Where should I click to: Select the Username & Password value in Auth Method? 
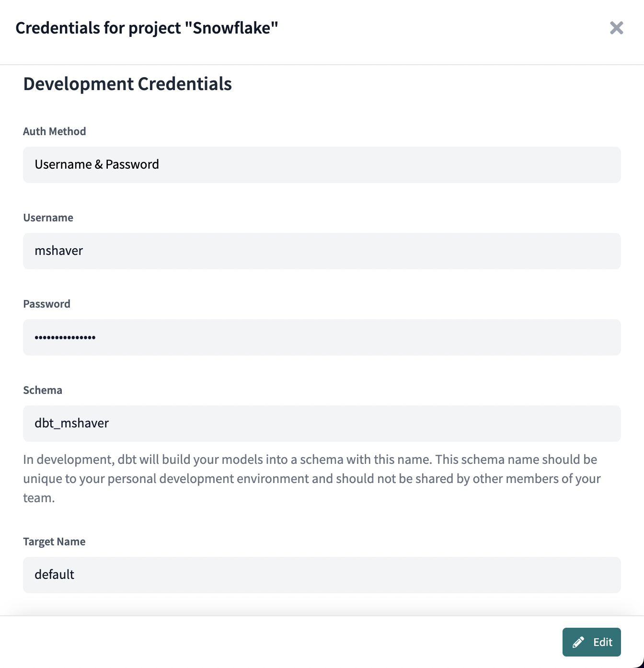(96, 164)
